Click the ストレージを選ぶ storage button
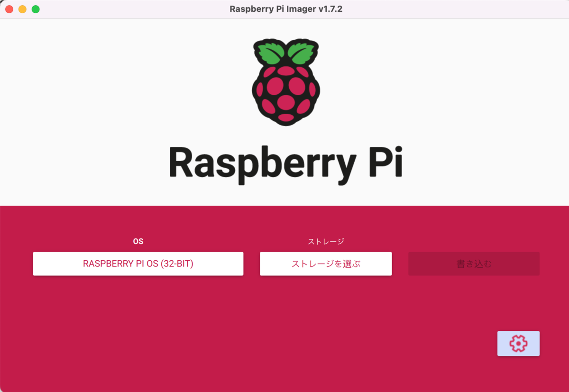The width and height of the screenshot is (569, 392). [x=326, y=264]
